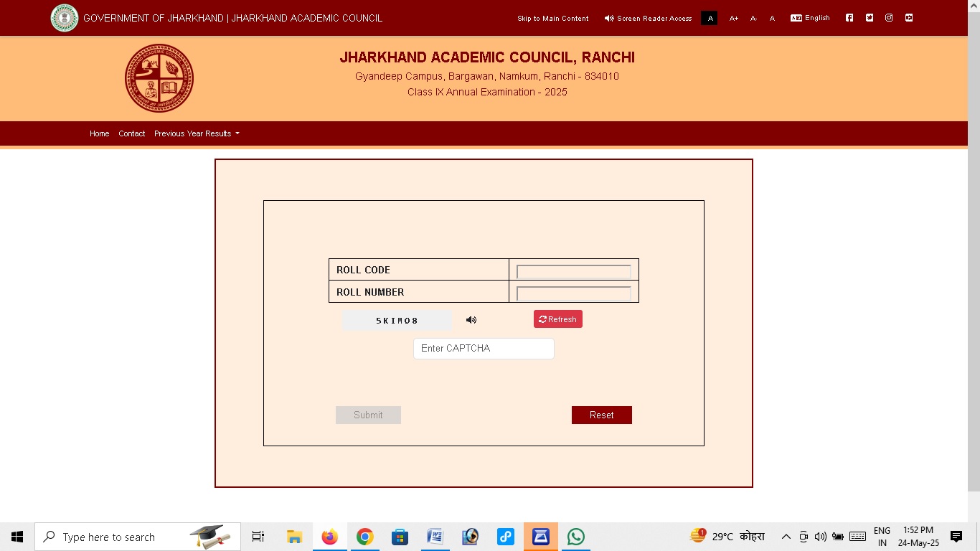Open File Explorer from the taskbar
Viewport: 980px width, 551px height.
(295, 537)
